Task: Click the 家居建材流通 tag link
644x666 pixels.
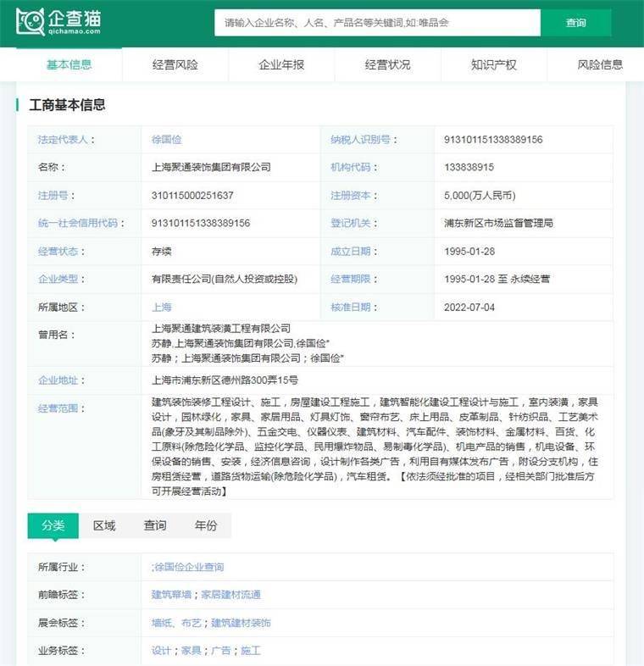Action: pos(230,595)
